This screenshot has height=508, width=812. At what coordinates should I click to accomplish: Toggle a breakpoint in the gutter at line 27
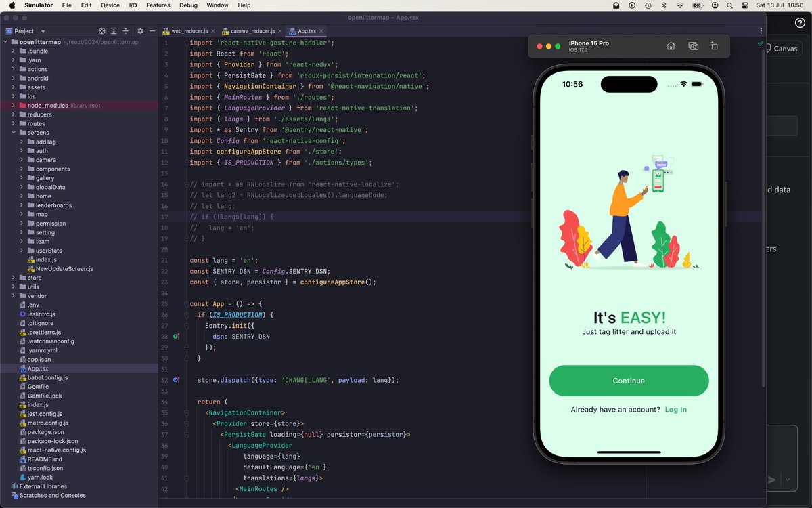pos(176,325)
